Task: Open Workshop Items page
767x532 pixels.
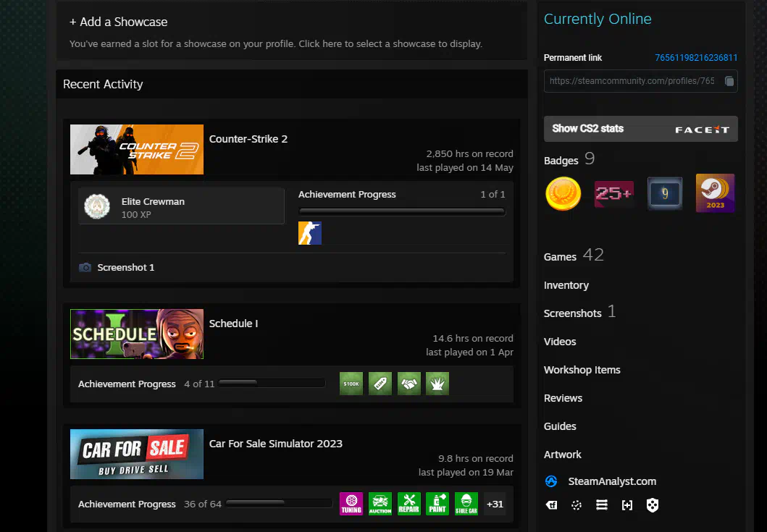Action: click(x=582, y=370)
